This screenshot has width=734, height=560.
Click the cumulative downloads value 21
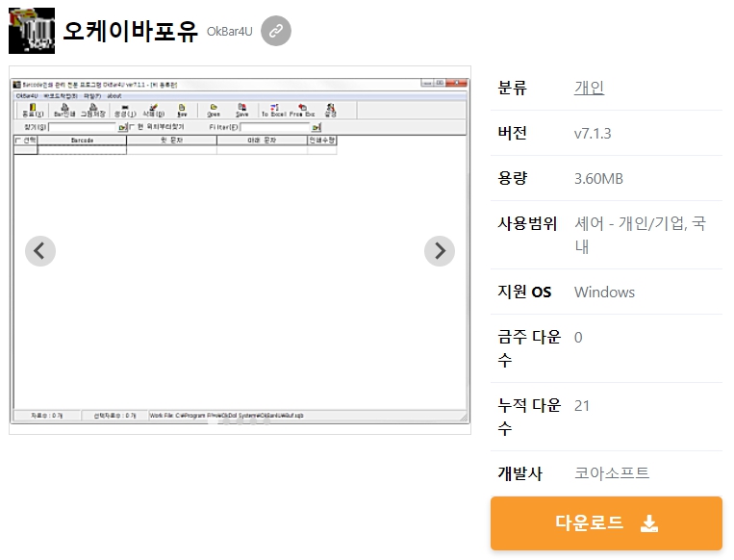pos(582,405)
